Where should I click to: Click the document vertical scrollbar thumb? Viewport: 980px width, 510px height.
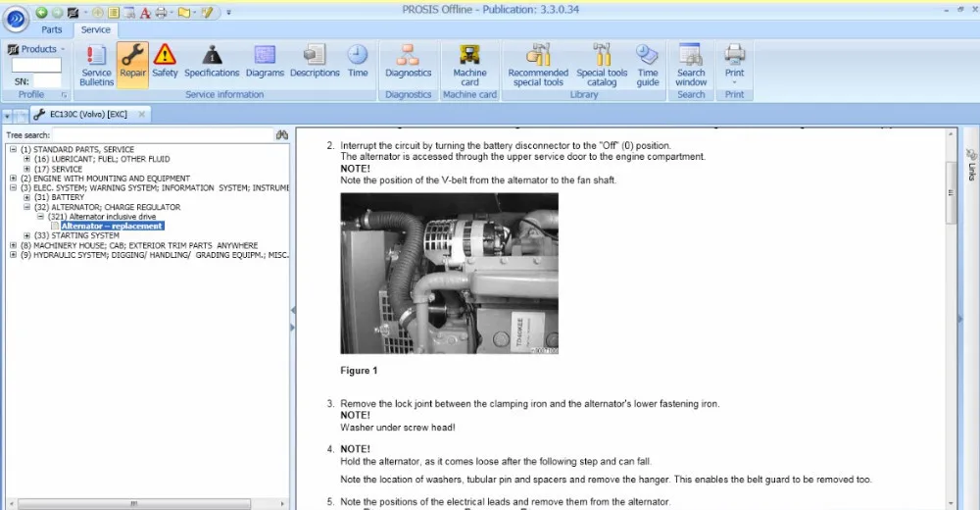point(951,193)
